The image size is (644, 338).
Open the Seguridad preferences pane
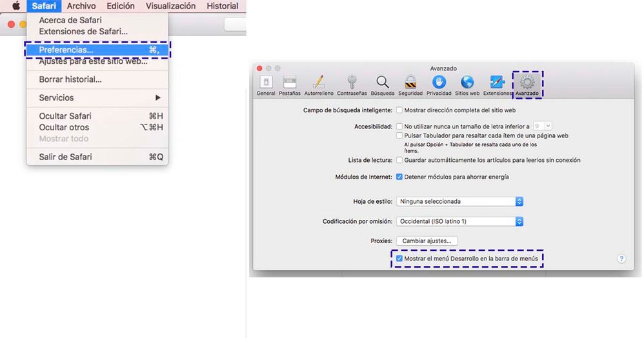410,85
